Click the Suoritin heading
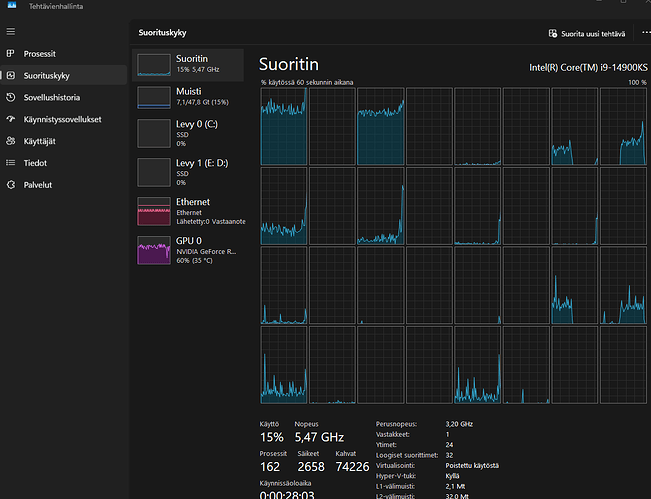Screen dimensions: 651x499 click(289, 65)
